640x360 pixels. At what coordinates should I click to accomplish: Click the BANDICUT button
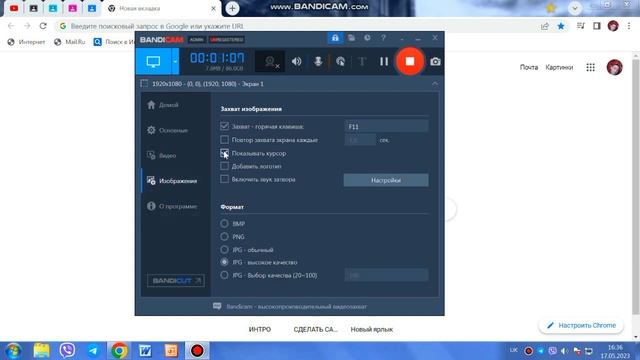[x=176, y=280]
